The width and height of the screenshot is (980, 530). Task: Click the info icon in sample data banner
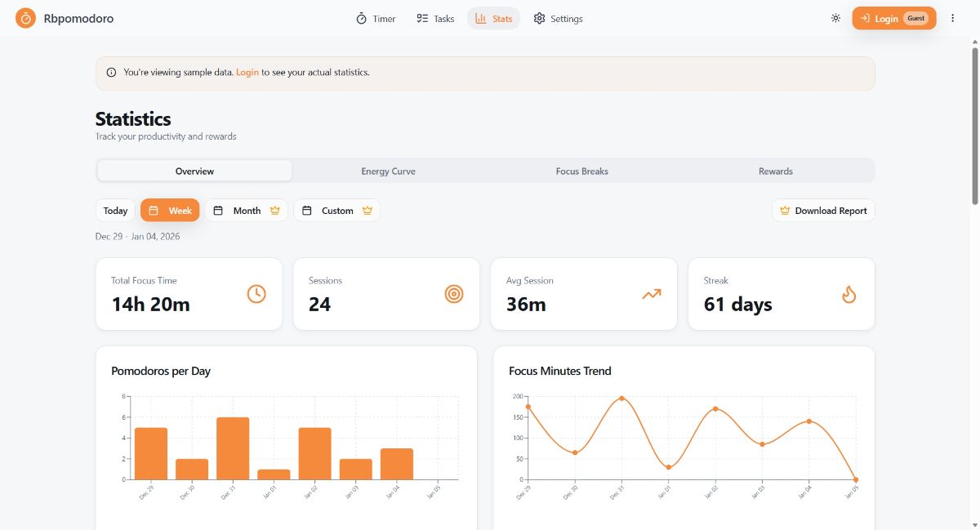pyautogui.click(x=111, y=73)
